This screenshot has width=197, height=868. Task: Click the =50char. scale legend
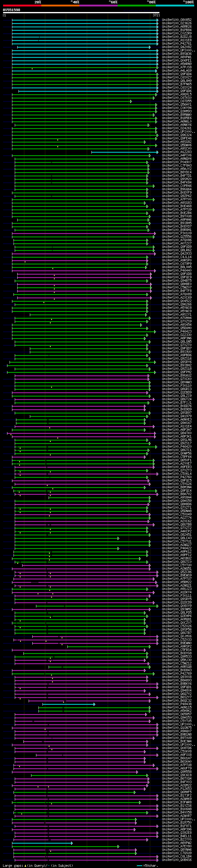click(x=147, y=865)
